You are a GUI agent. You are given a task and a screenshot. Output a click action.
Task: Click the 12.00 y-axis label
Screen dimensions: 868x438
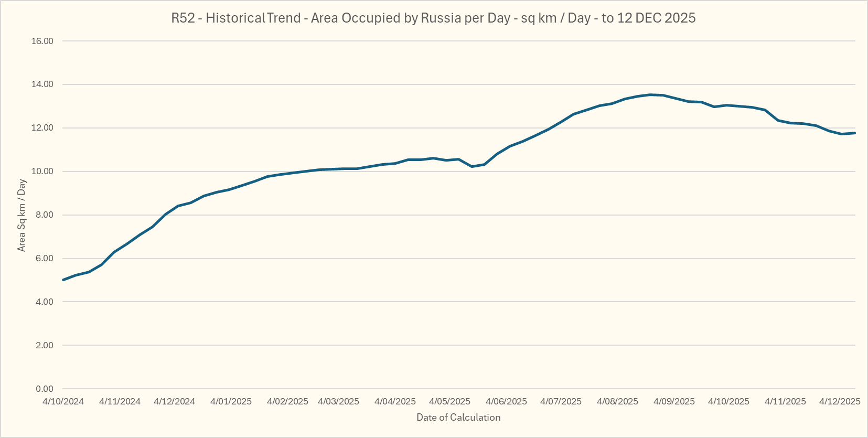(x=42, y=128)
